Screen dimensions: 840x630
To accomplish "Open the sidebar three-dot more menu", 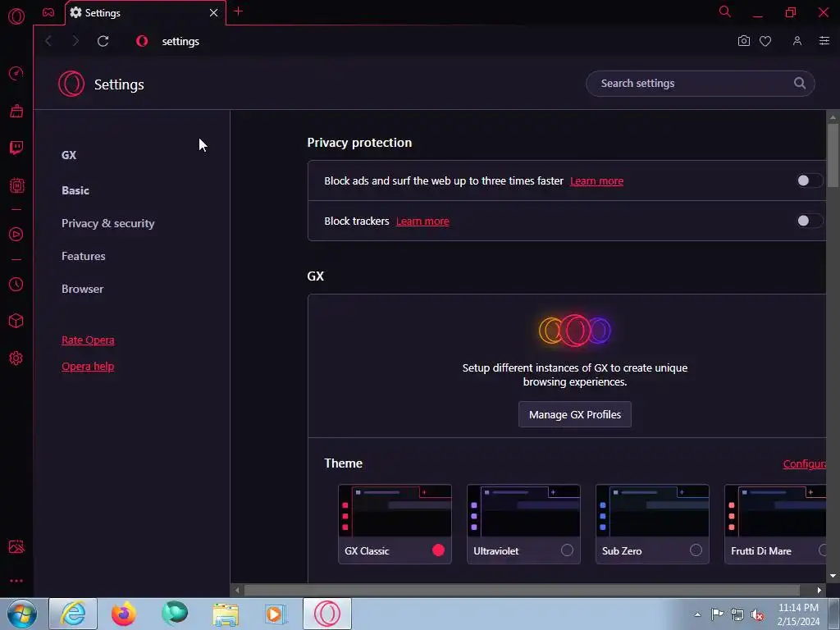I will [x=16, y=581].
